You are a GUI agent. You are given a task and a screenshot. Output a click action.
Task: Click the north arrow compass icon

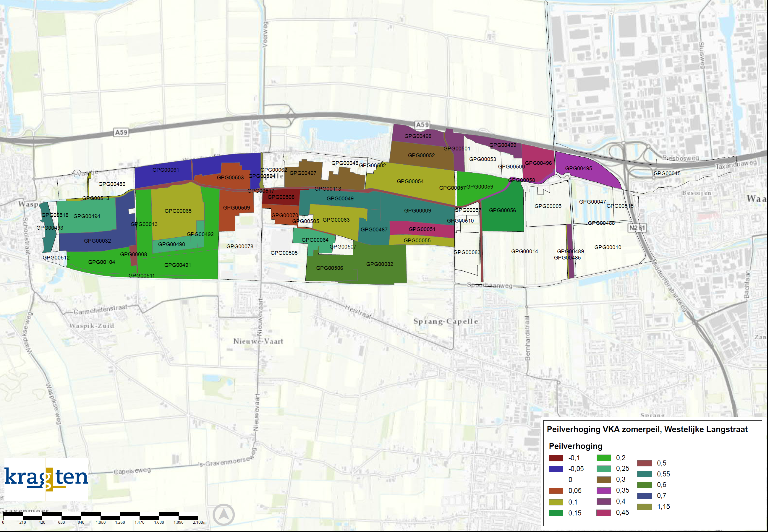224,515
